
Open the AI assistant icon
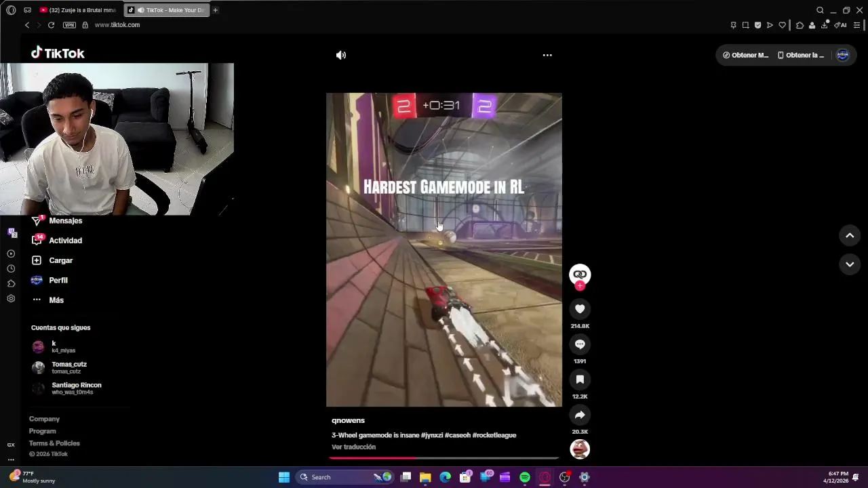pyautogui.click(x=840, y=25)
